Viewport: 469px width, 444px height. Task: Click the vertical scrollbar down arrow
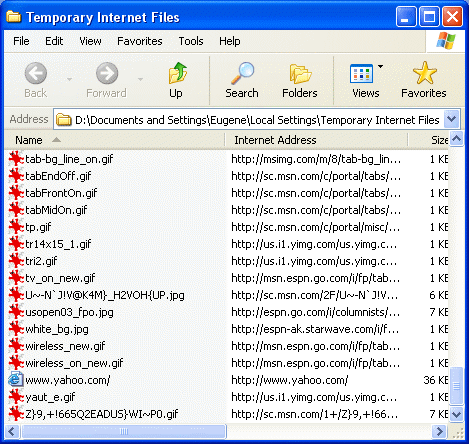[456, 414]
